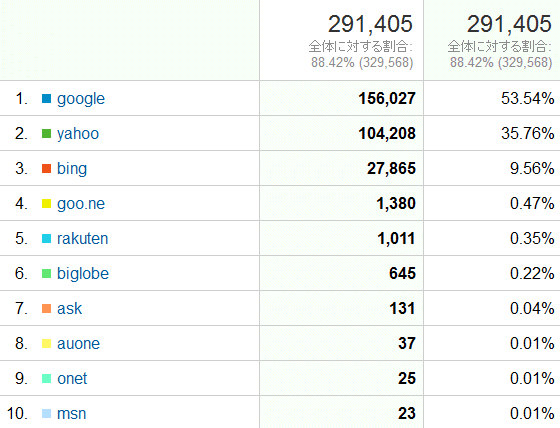Open the onet source link
560x428 pixels.
point(72,379)
